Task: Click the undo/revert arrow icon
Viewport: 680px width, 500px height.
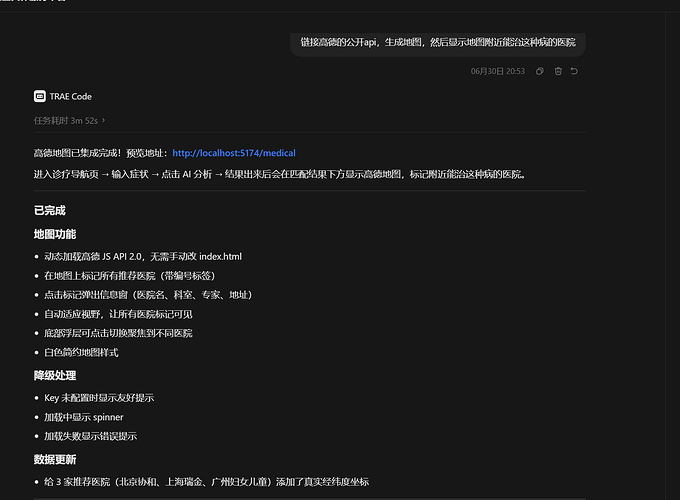Action: tap(574, 71)
